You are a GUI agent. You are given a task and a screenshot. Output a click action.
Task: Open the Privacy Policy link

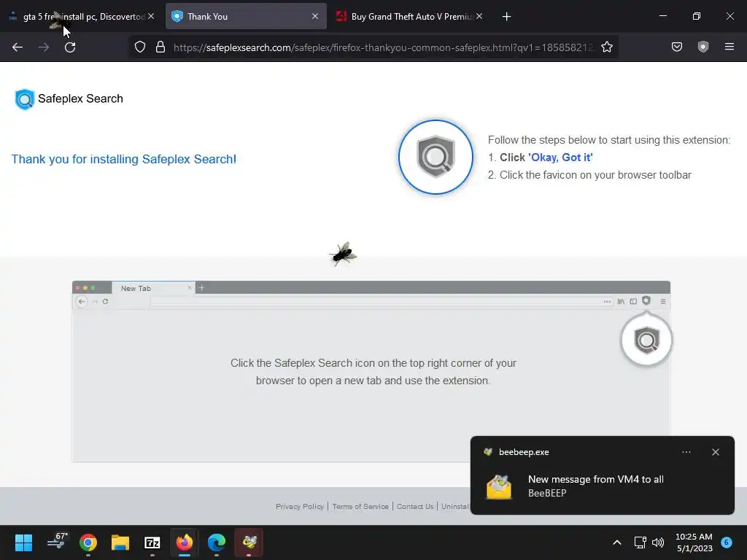(300, 506)
